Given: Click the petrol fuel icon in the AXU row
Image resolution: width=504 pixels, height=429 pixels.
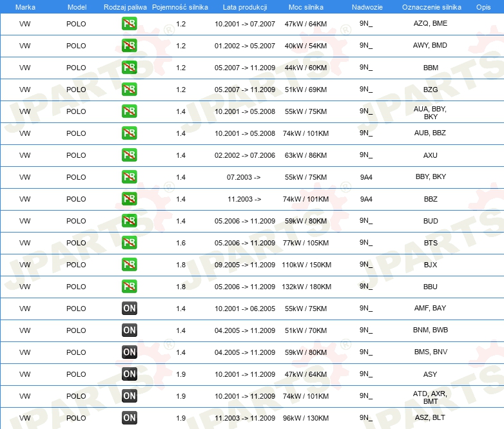Looking at the screenshot, I should [x=129, y=155].
